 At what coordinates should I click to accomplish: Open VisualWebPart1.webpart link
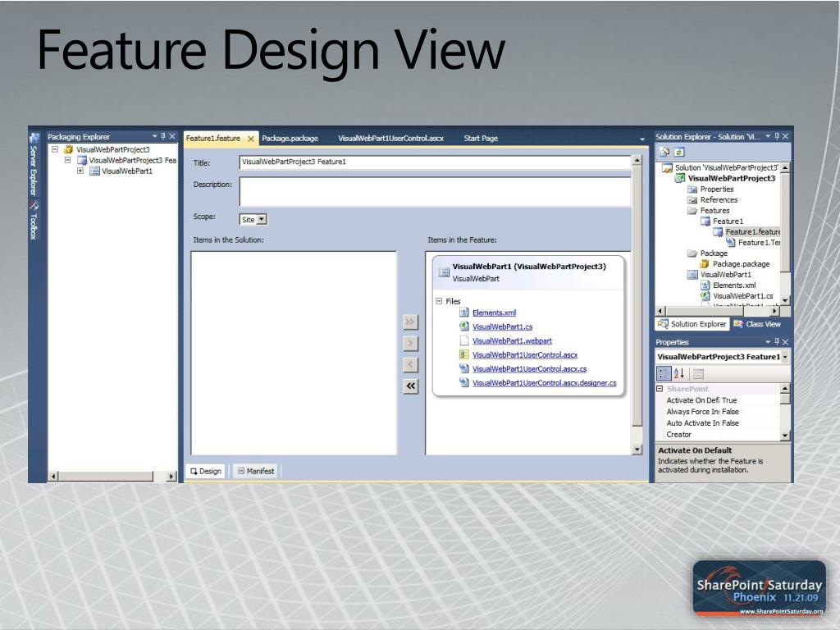[x=512, y=340]
